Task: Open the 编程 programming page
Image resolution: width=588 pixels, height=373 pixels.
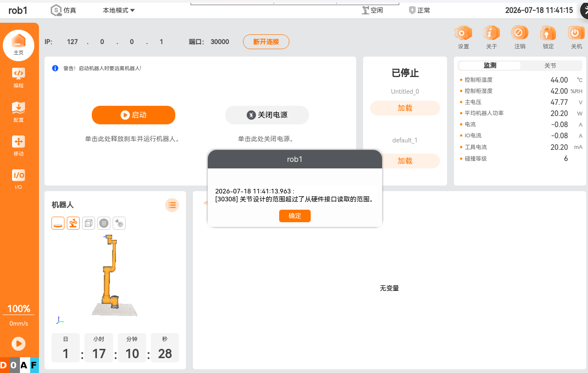Action: coord(19,77)
